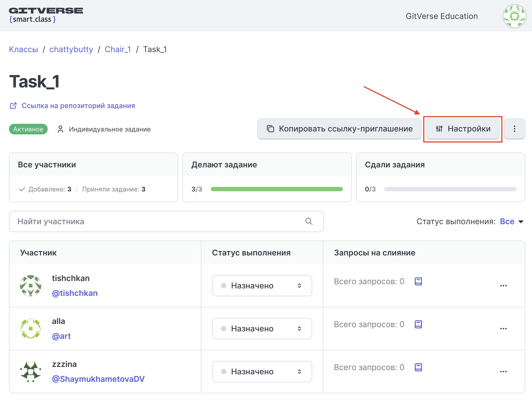
Task: Click the Участник column header
Action: coord(39,253)
